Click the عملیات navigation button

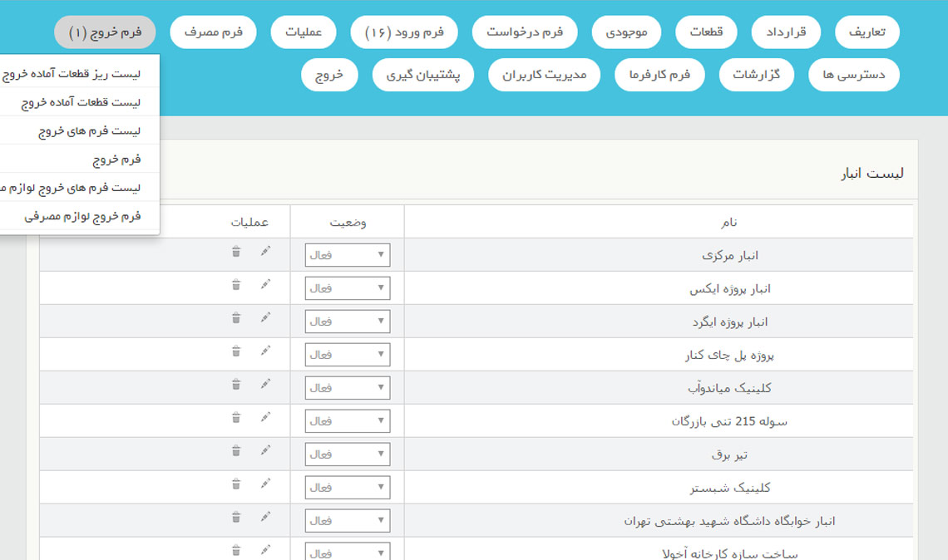[304, 32]
